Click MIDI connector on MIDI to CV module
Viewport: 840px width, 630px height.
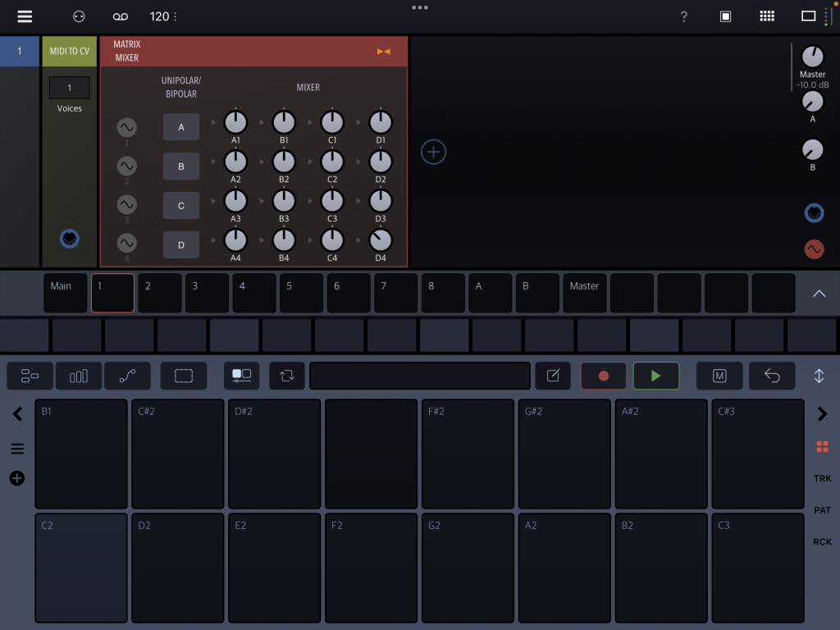coord(70,239)
